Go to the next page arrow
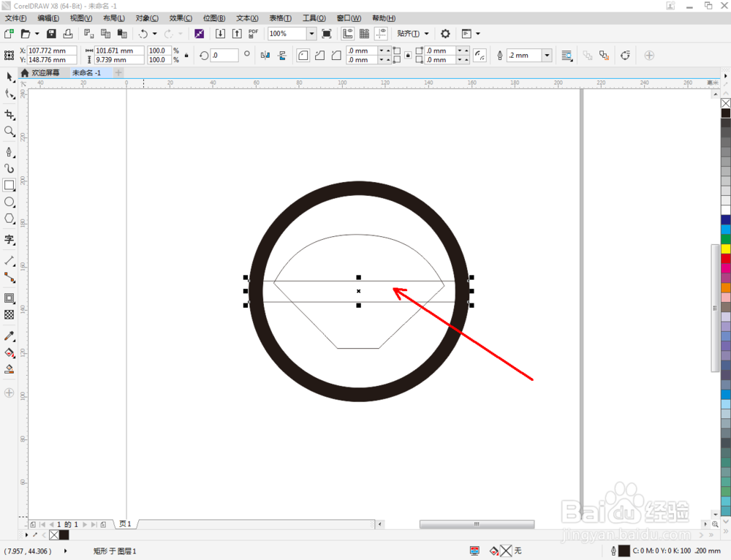This screenshot has width=731, height=560. coord(85,525)
